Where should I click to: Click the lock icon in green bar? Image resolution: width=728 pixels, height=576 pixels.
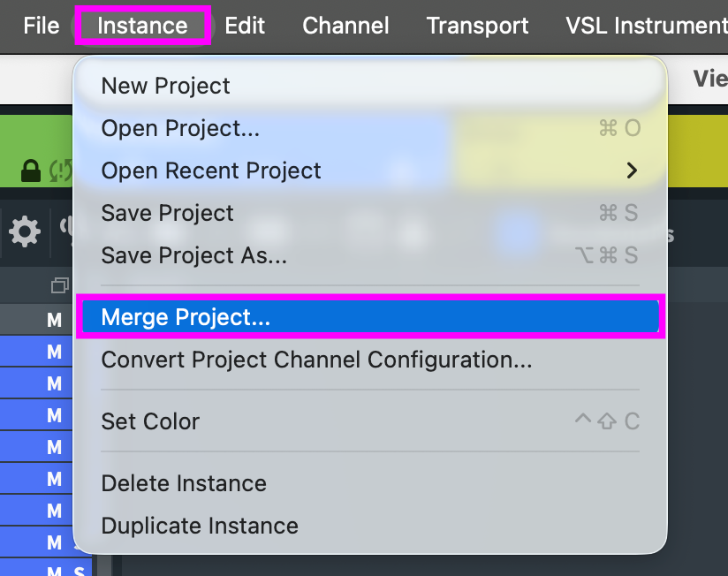31,171
